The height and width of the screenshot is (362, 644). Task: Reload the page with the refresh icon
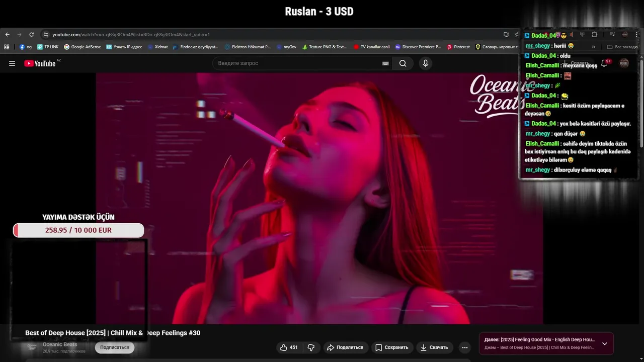[31, 35]
